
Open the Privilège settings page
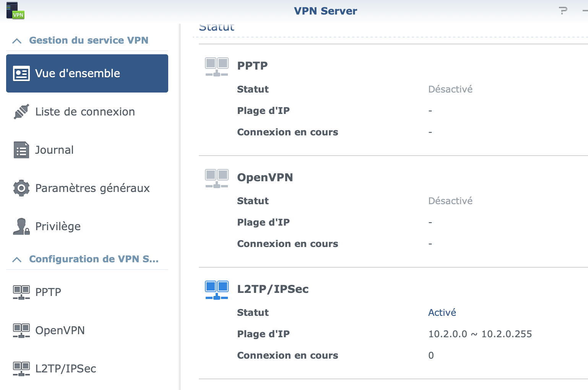[x=58, y=226]
